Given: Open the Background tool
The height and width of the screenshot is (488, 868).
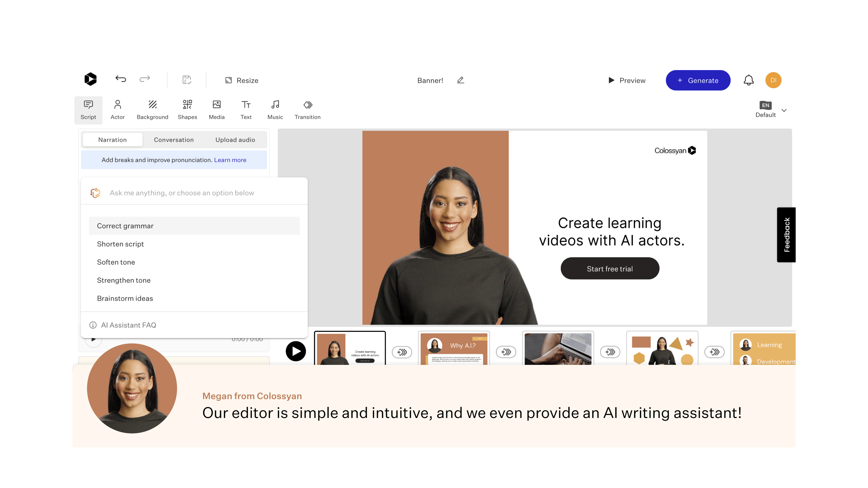Looking at the screenshot, I should [152, 109].
